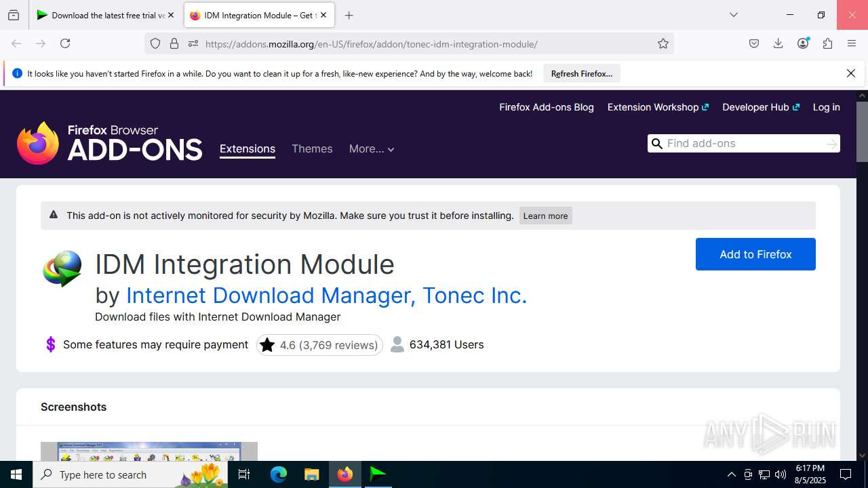The image size is (868, 488).
Task: Close the IDM Integration Module tab
Action: coord(323,15)
